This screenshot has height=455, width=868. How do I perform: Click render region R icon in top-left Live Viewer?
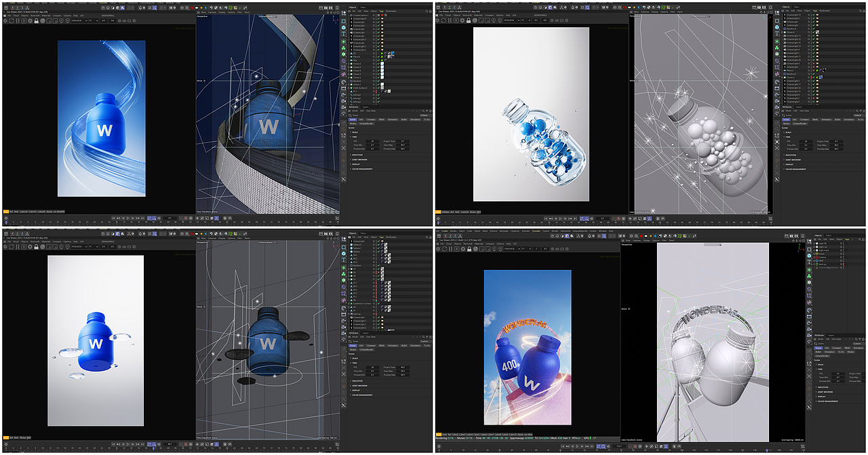point(24,21)
